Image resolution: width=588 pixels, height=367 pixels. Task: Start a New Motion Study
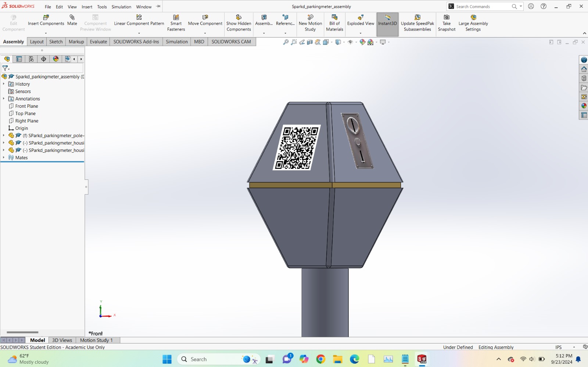310,23
